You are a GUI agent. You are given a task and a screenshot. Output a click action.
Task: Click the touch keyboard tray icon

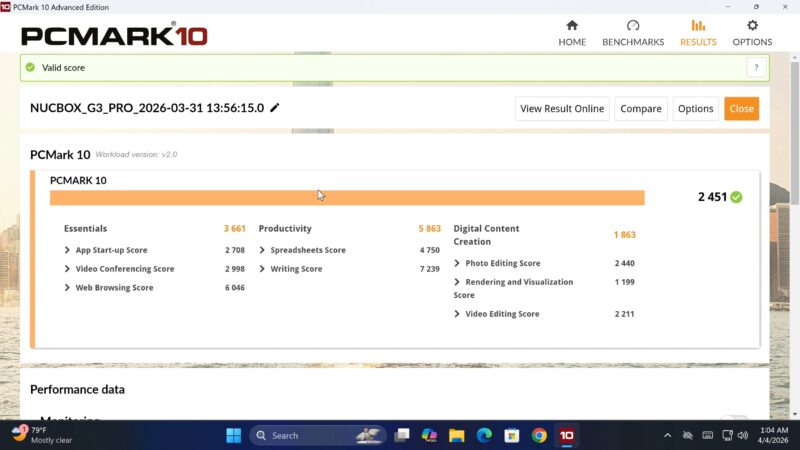(x=707, y=435)
